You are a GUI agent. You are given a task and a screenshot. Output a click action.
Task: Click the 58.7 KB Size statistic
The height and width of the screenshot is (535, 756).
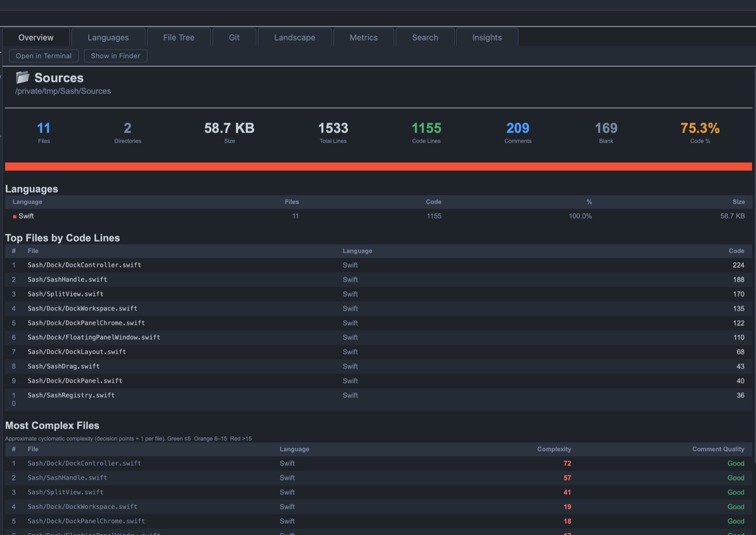229,132
